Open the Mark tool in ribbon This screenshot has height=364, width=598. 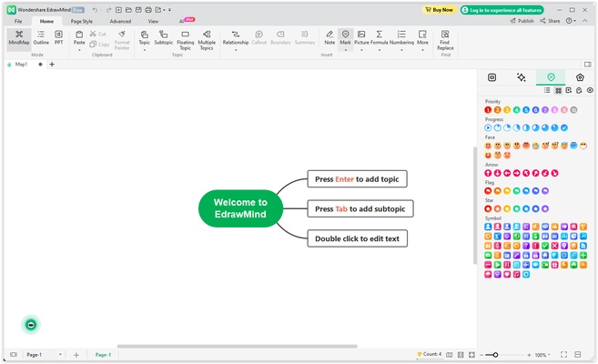click(345, 37)
